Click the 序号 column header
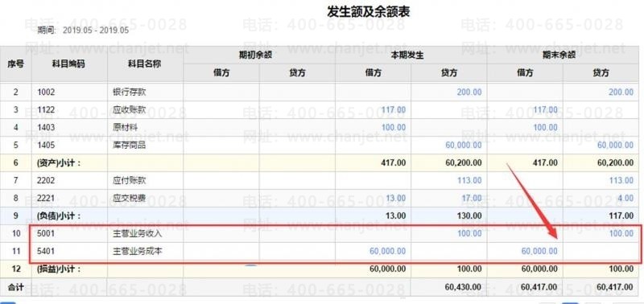This screenshot has height=304, width=644. coord(16,64)
